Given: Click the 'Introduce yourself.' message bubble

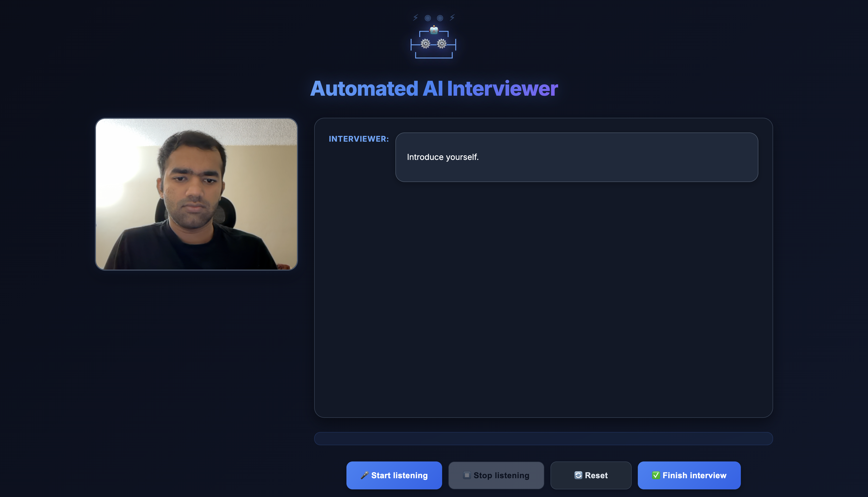Looking at the screenshot, I should [576, 157].
